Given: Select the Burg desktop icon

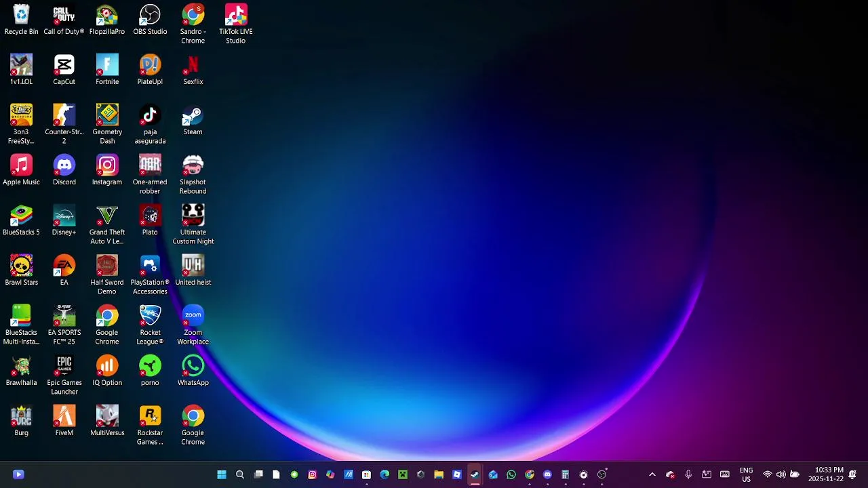Looking at the screenshot, I should click(x=21, y=421).
